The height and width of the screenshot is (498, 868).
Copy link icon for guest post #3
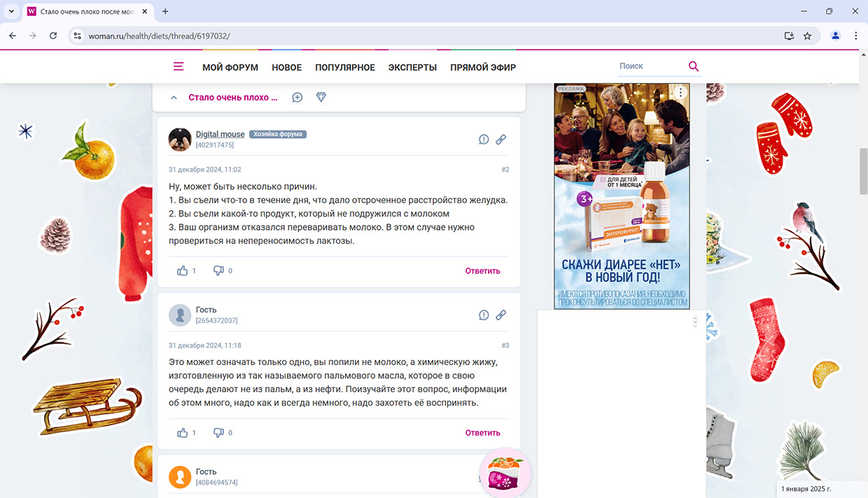click(x=501, y=315)
